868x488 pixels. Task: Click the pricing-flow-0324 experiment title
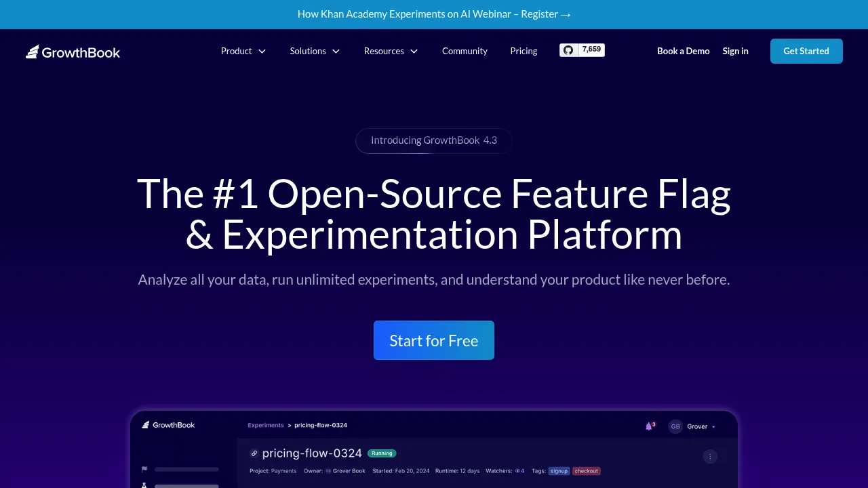click(312, 453)
